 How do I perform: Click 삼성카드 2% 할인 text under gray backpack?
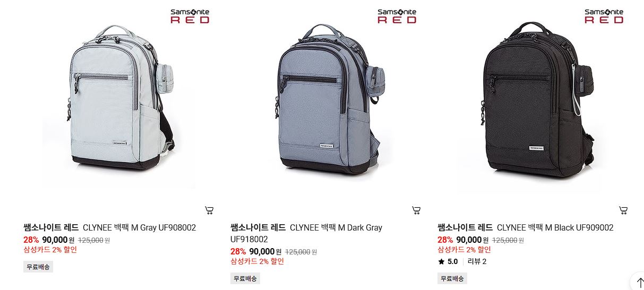point(50,250)
